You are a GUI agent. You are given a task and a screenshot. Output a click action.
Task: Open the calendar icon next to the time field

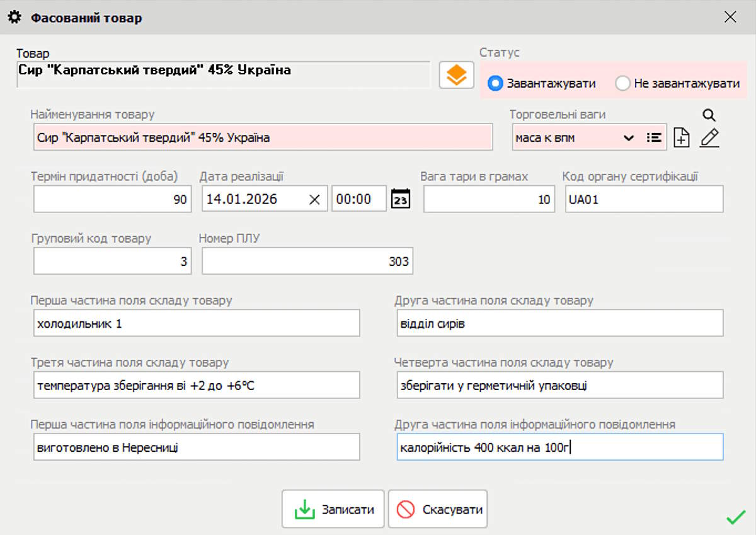coord(399,198)
